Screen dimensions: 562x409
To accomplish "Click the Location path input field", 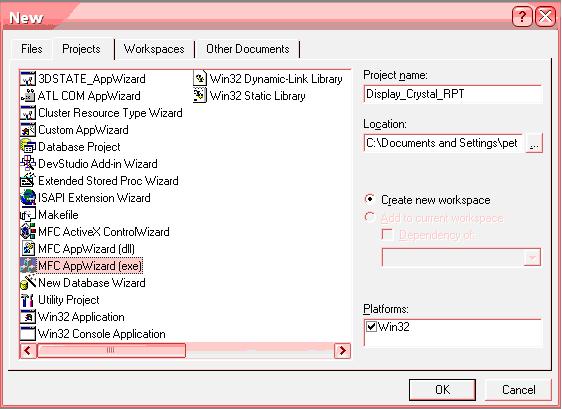I will tap(443, 143).
